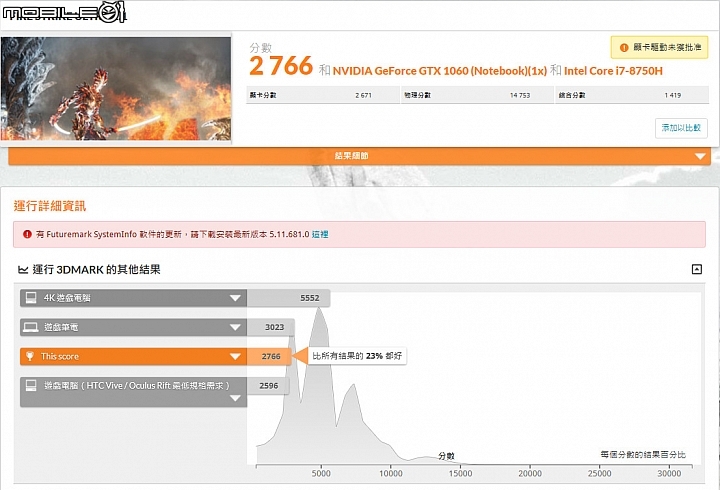The width and height of the screenshot is (720, 490).
Task: Click the 20000 label on chart axis
Action: 530,473
